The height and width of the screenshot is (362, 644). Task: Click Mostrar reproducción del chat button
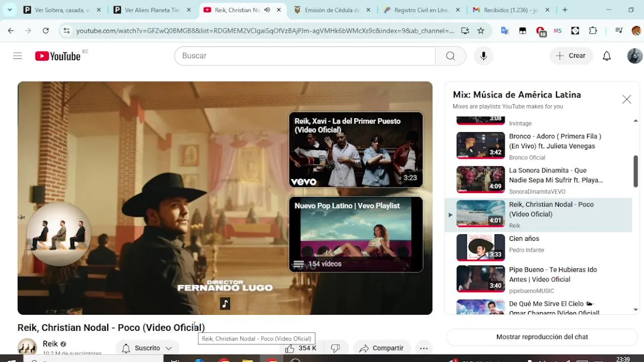coord(542,337)
